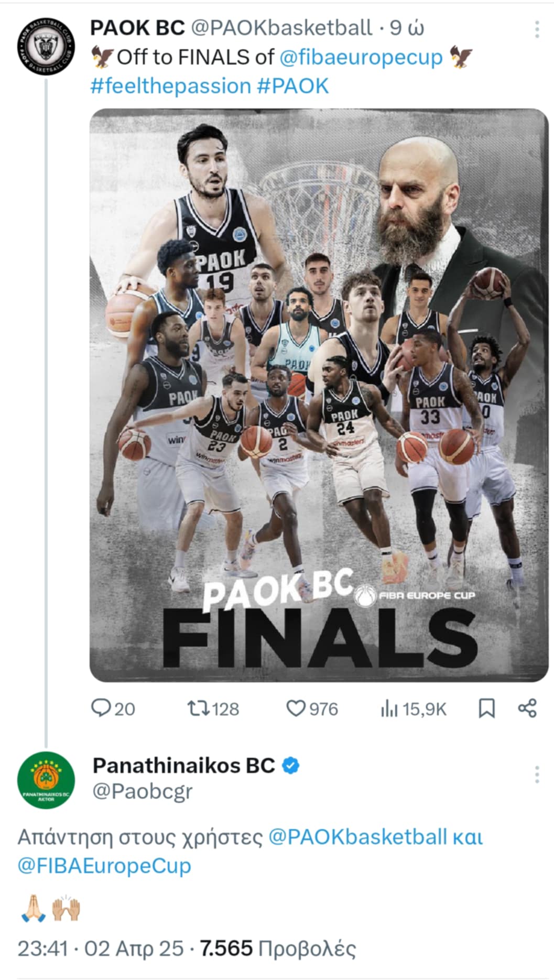Open Panathinaikos BC profile avatar

[x=46, y=780]
